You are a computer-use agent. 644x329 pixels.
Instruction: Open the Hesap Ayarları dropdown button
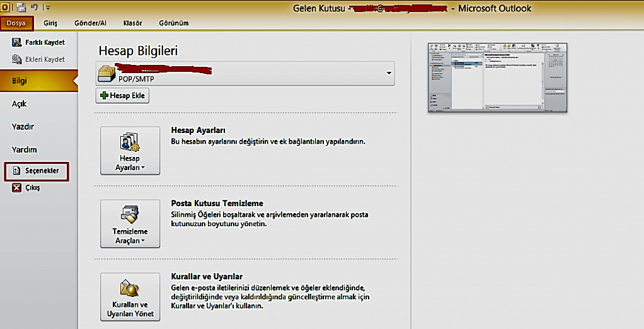click(130, 151)
